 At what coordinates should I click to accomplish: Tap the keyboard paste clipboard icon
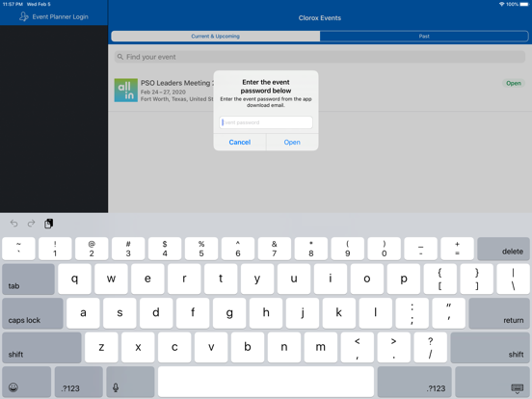[x=48, y=224]
